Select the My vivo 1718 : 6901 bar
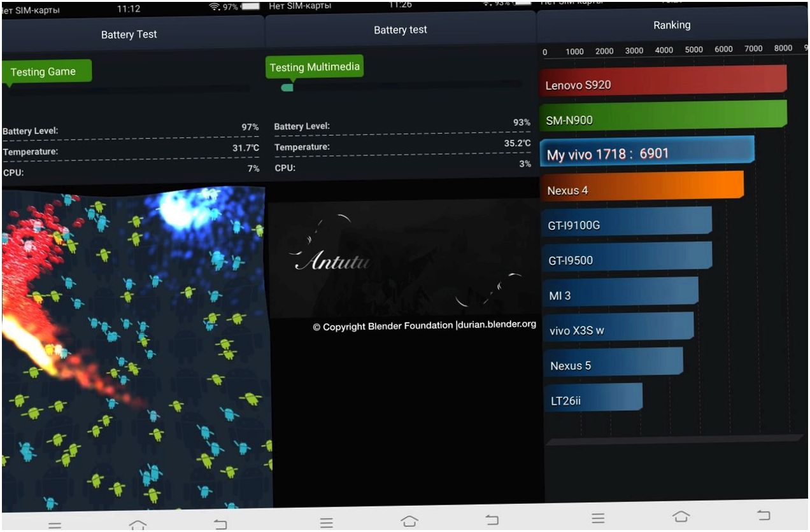This screenshot has width=810, height=532. tap(647, 152)
